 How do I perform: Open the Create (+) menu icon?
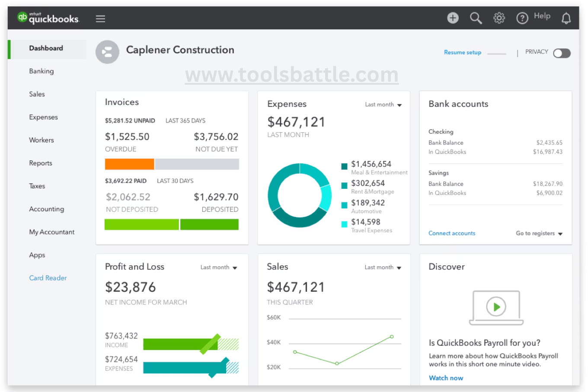click(453, 18)
